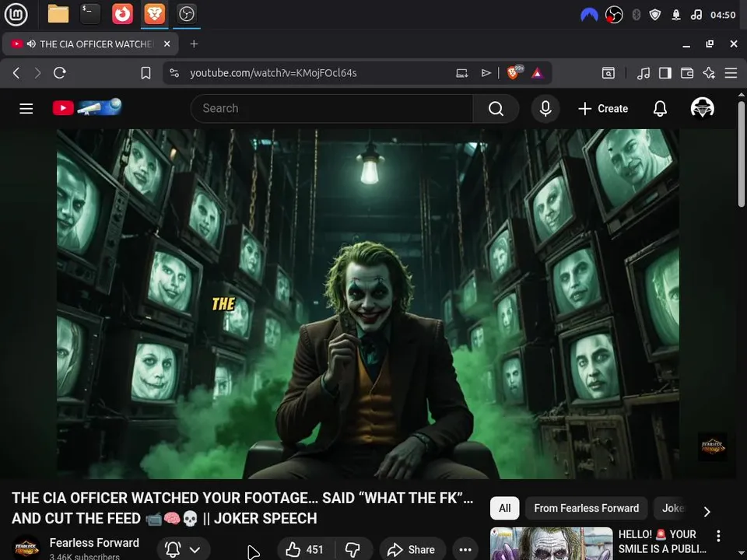Open the sound music note tray icon
The width and height of the screenshot is (747, 560).
pyautogui.click(x=696, y=15)
